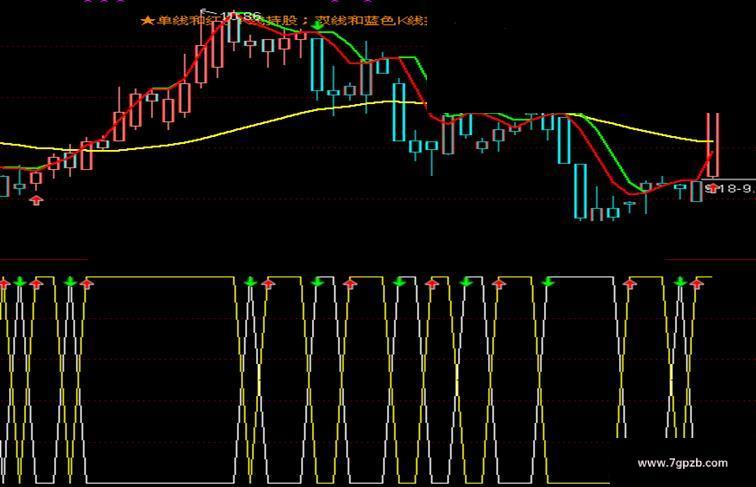Click the peak candlestick under the 10.86 label

[234, 31]
